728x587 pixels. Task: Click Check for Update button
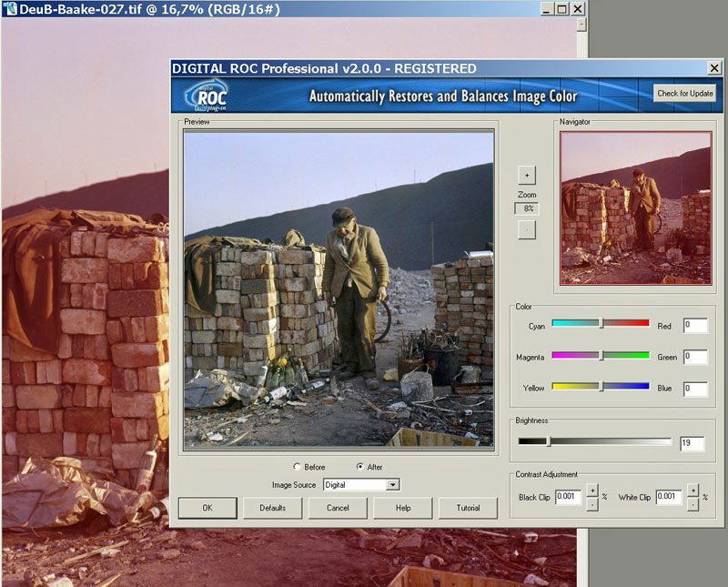pos(685,94)
